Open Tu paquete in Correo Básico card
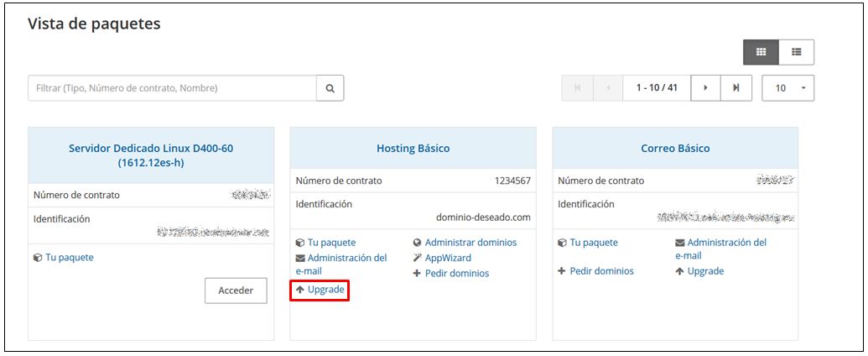Screen dimensions: 868x356 [x=594, y=243]
